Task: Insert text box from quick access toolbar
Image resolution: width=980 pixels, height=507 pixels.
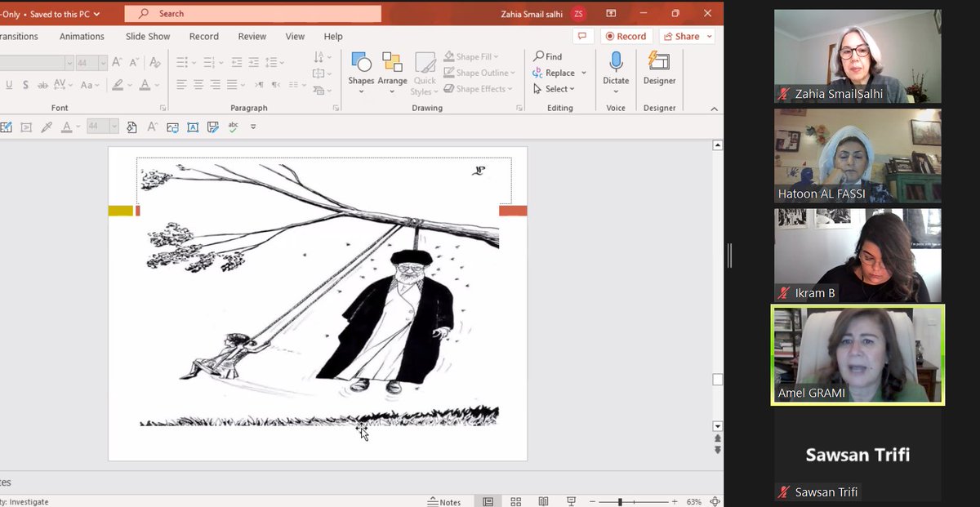Action: coord(193,127)
